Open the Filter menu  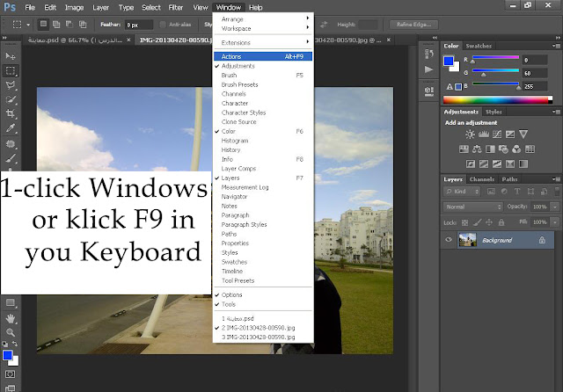tap(176, 7)
